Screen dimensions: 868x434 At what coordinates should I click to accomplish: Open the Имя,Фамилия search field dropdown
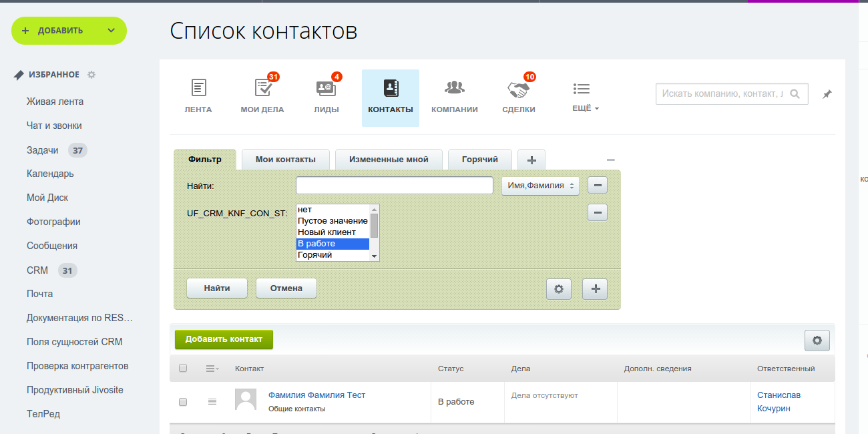click(x=540, y=186)
